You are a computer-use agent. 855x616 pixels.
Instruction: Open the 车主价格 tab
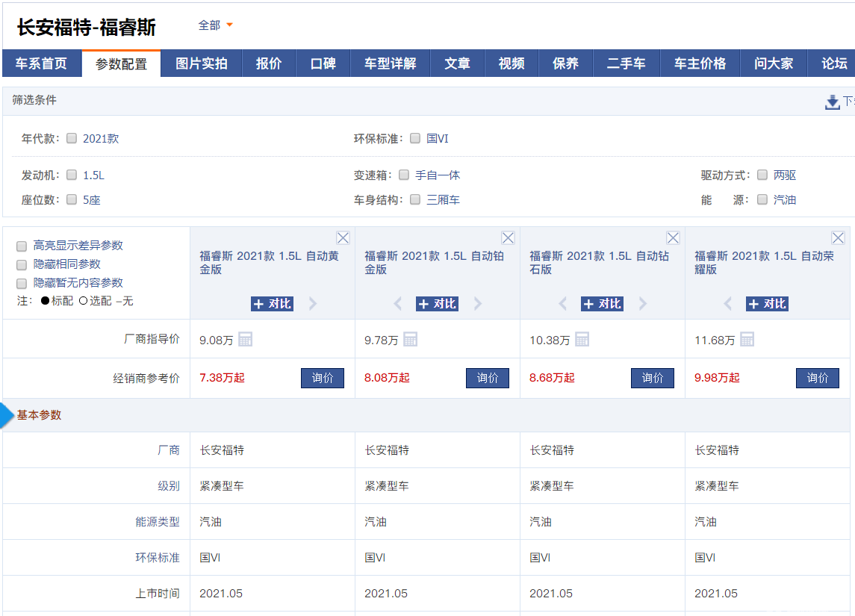[700, 63]
